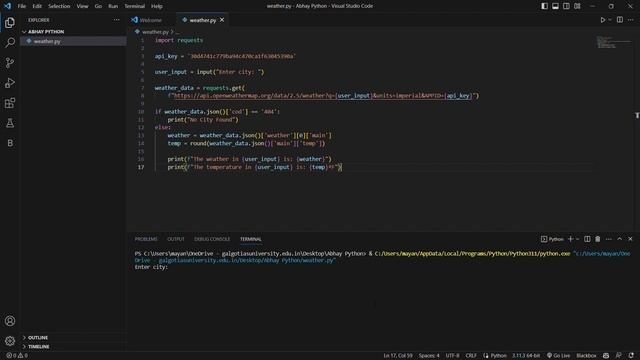Click the Go Live status bar button
640x360 pixels.
pos(558,356)
